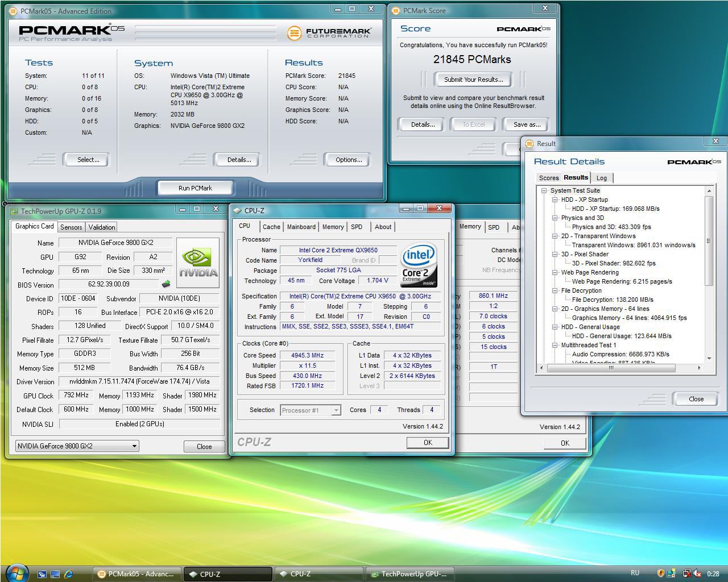Image resolution: width=728 pixels, height=582 pixels.
Task: Open the Cache tab in CPU-Z
Action: tap(271, 227)
